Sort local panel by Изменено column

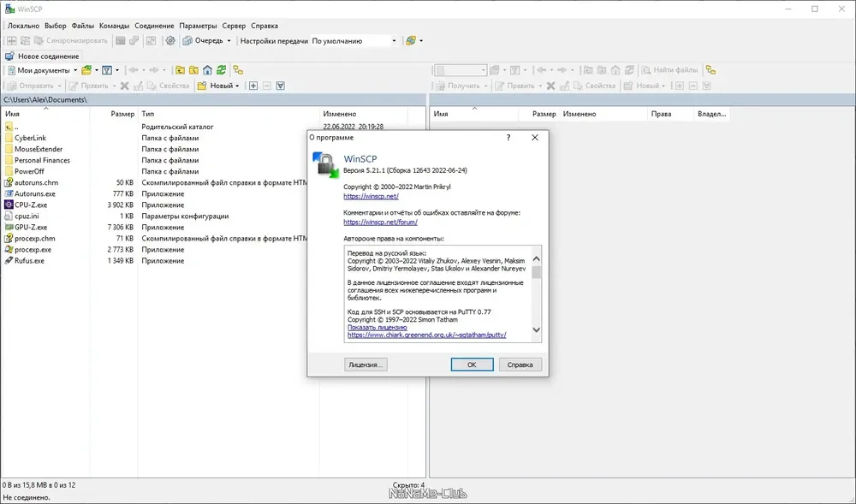(x=364, y=114)
